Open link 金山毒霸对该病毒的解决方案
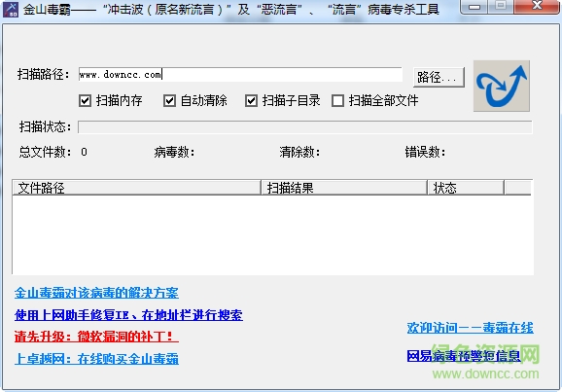The height and width of the screenshot is (392, 562). [96, 293]
